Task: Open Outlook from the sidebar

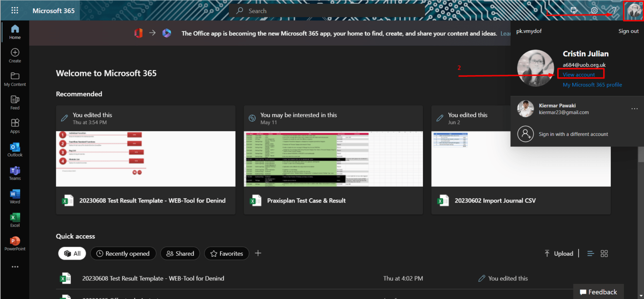Action: tap(15, 150)
